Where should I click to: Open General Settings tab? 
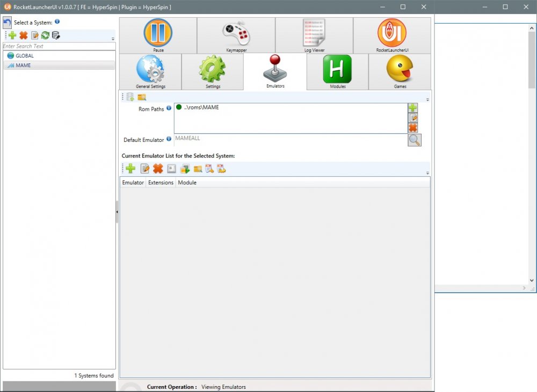(x=150, y=72)
